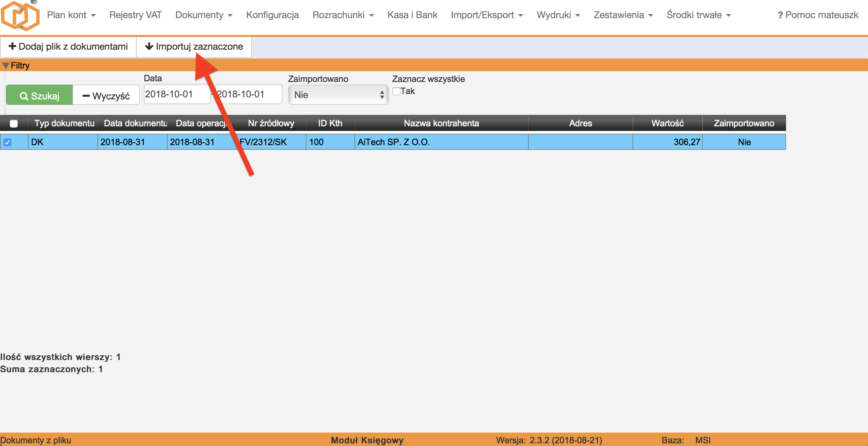Open the Zaimportowano dropdown

[338, 95]
